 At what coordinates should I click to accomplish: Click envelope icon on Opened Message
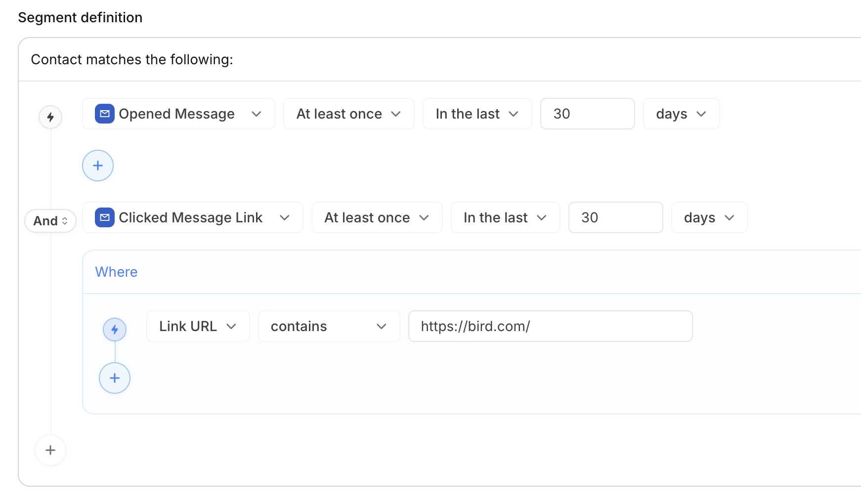pyautogui.click(x=105, y=114)
